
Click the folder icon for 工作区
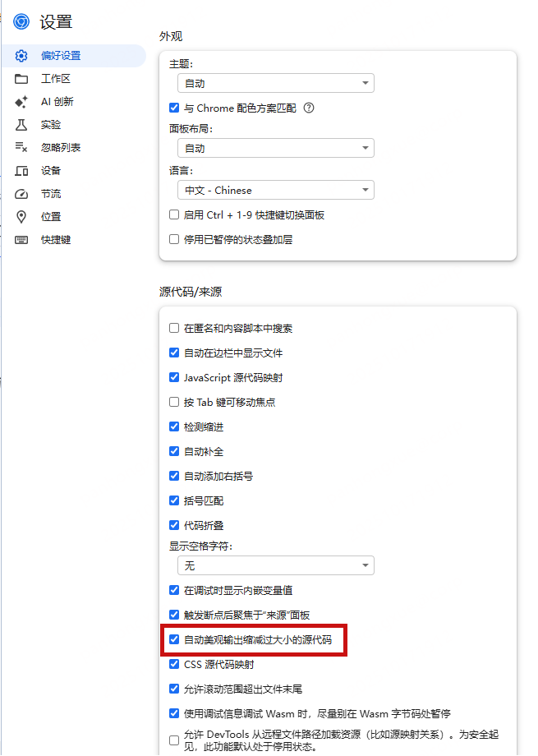(22, 79)
